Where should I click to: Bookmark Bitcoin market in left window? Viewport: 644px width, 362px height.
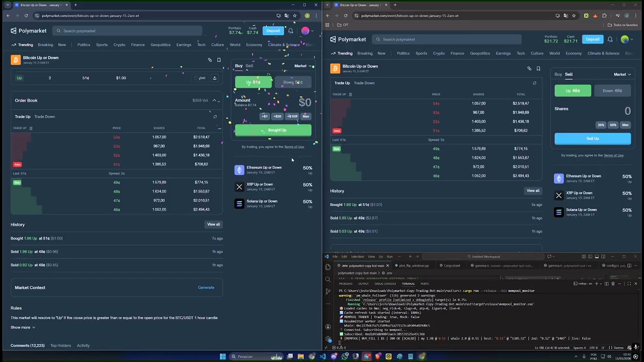219,60
